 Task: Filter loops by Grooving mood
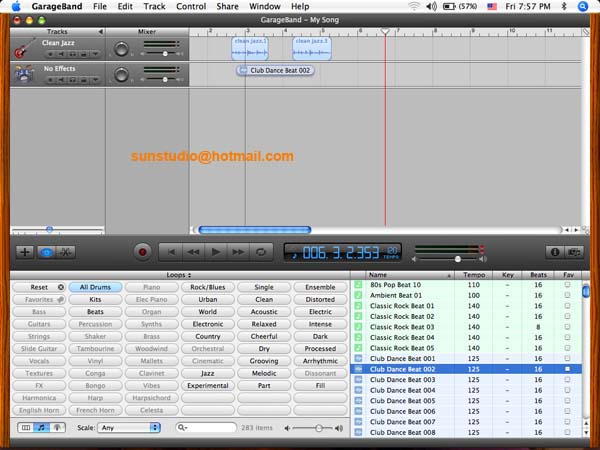[264, 361]
